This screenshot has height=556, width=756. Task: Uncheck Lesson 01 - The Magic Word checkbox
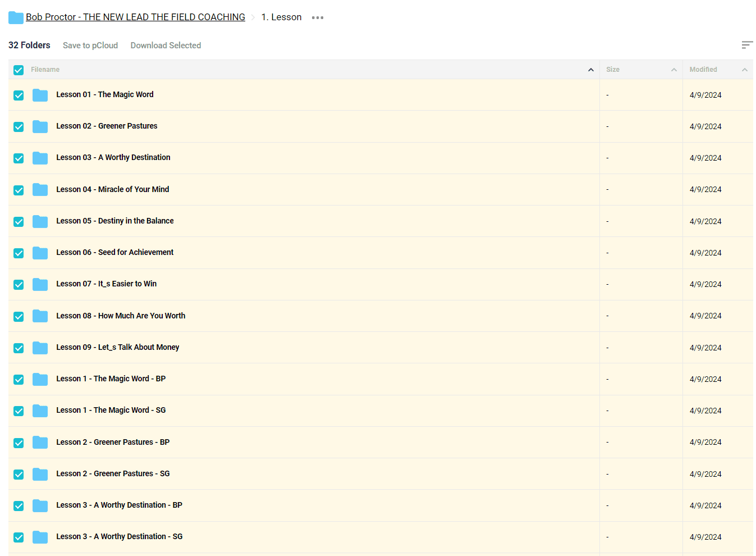point(19,95)
